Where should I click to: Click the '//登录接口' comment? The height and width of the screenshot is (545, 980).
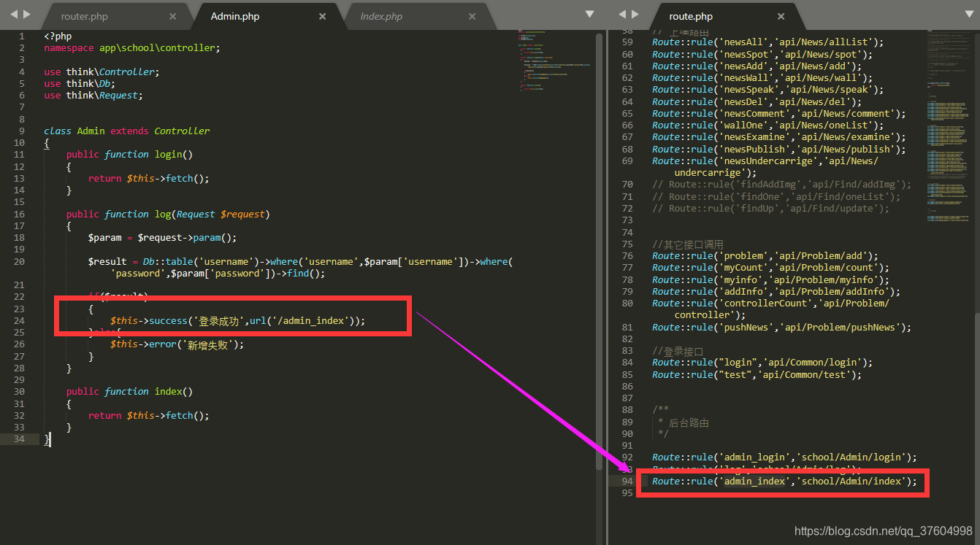(678, 351)
